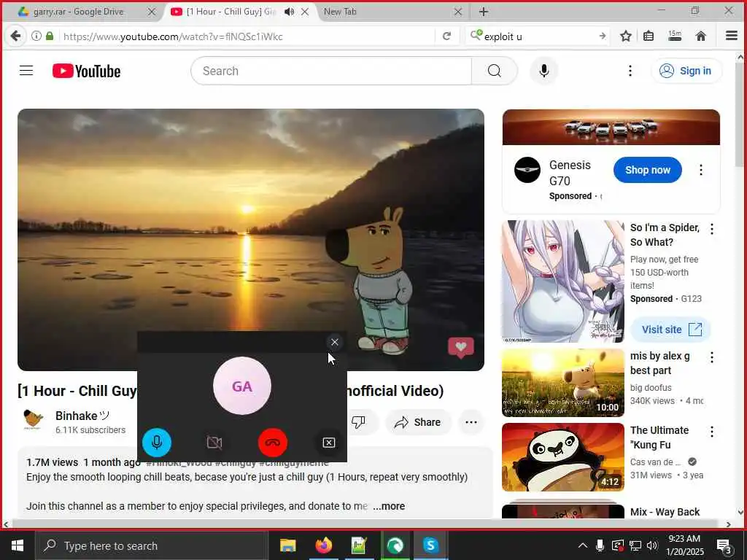Open Visit site for Spider ad

click(x=671, y=330)
